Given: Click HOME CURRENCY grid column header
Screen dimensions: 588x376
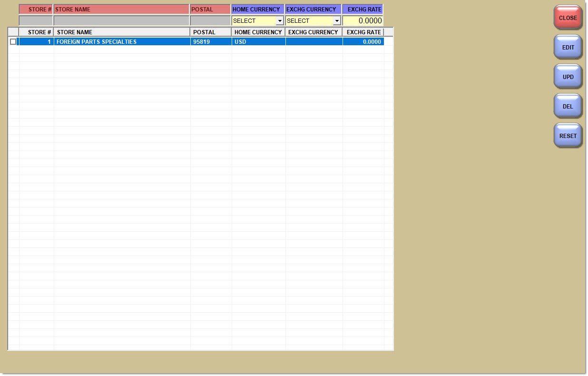Looking at the screenshot, I should tap(258, 32).
